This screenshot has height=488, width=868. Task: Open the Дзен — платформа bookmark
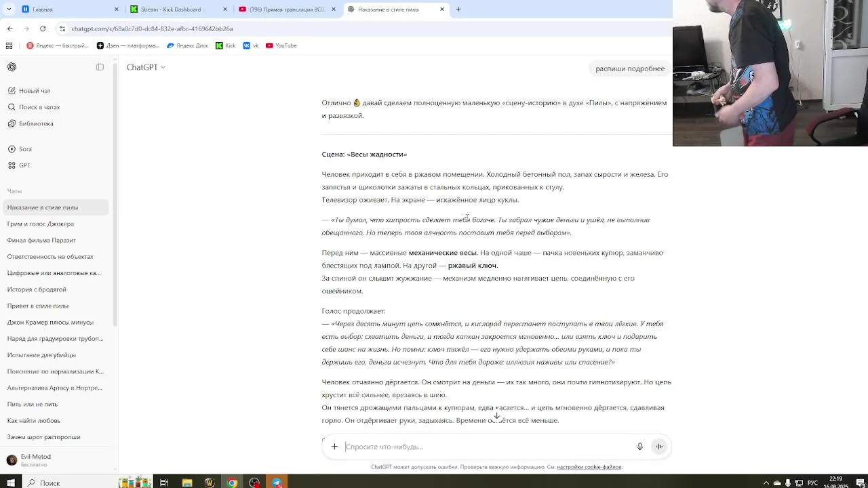tap(128, 45)
